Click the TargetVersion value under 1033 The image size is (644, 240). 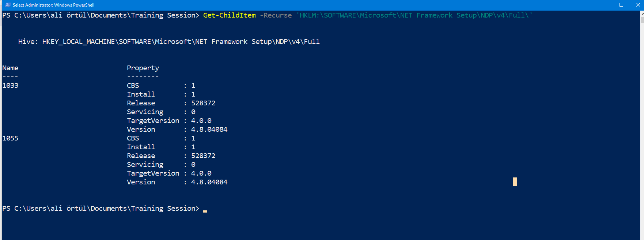click(201, 121)
